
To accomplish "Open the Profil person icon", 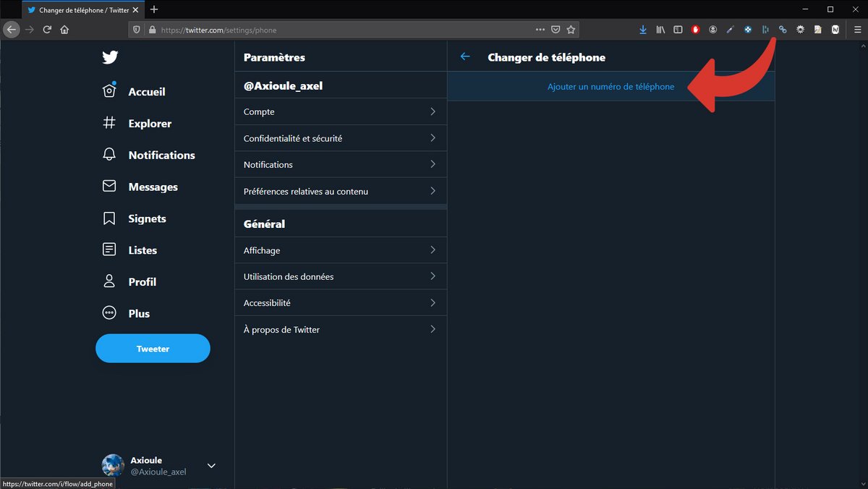I will [x=109, y=281].
